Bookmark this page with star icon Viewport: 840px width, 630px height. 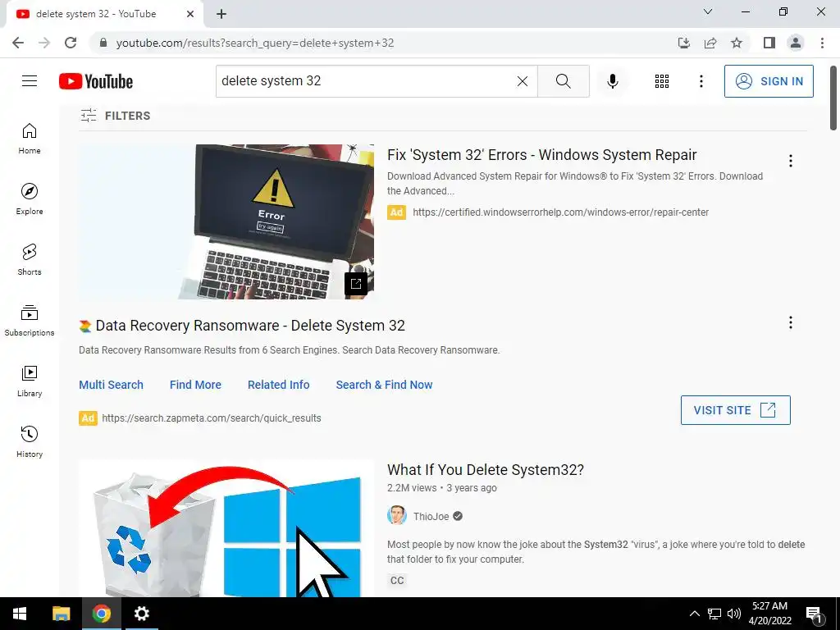click(737, 43)
